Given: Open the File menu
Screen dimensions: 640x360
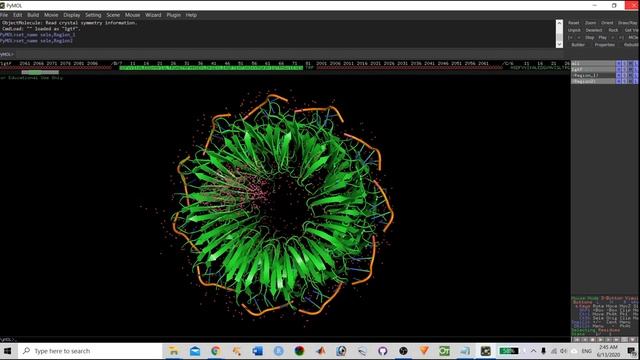Looking at the screenshot, I should (4, 15).
